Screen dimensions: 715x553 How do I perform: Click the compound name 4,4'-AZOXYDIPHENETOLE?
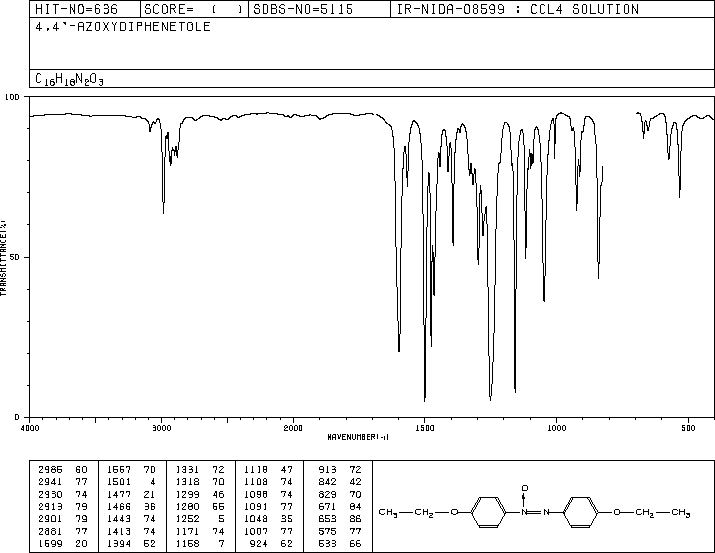coord(123,27)
